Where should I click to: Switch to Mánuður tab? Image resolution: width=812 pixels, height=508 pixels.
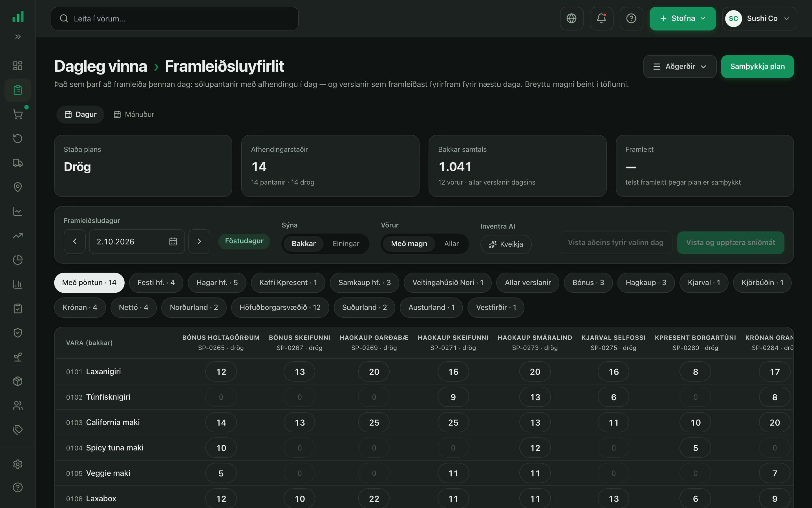134,115
